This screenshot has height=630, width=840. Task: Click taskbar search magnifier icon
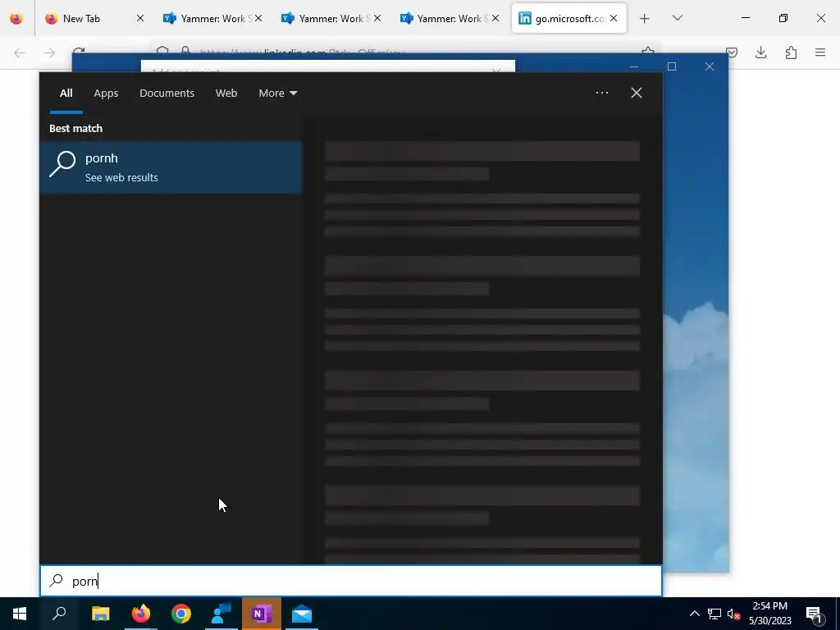coord(59,614)
